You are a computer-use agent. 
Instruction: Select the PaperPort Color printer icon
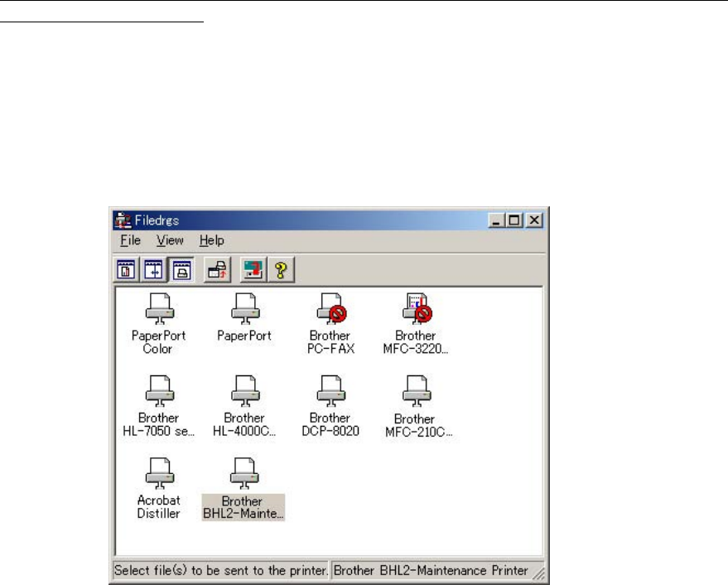pyautogui.click(x=159, y=309)
